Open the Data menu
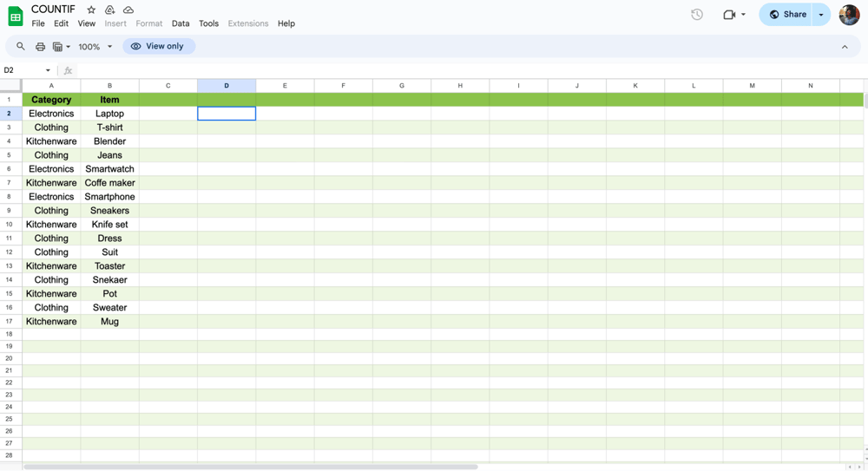Screen dimensions: 868x471 click(181, 23)
